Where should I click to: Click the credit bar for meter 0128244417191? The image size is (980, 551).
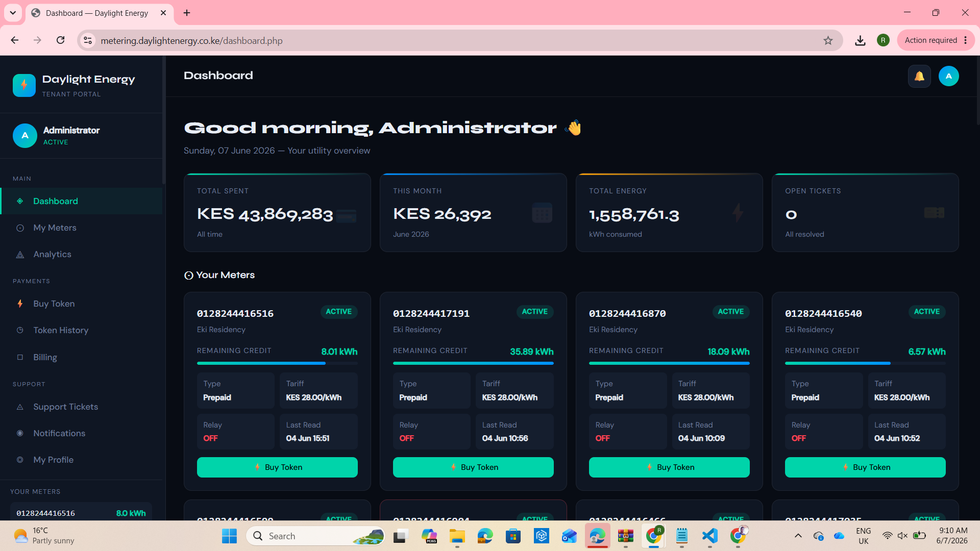click(x=473, y=363)
